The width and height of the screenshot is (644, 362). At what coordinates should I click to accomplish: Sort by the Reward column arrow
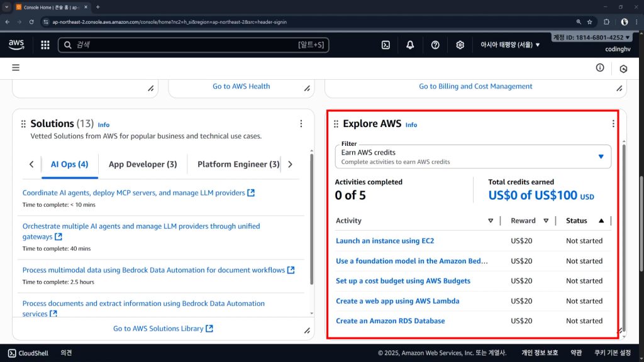tap(546, 221)
